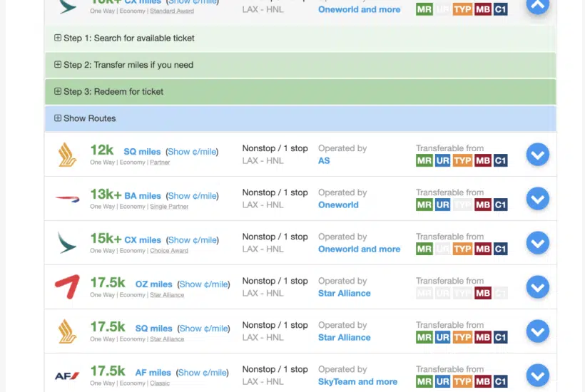585x392 pixels.
Task: Expand the 17.5k OZ miles row arrow
Action: pos(537,287)
